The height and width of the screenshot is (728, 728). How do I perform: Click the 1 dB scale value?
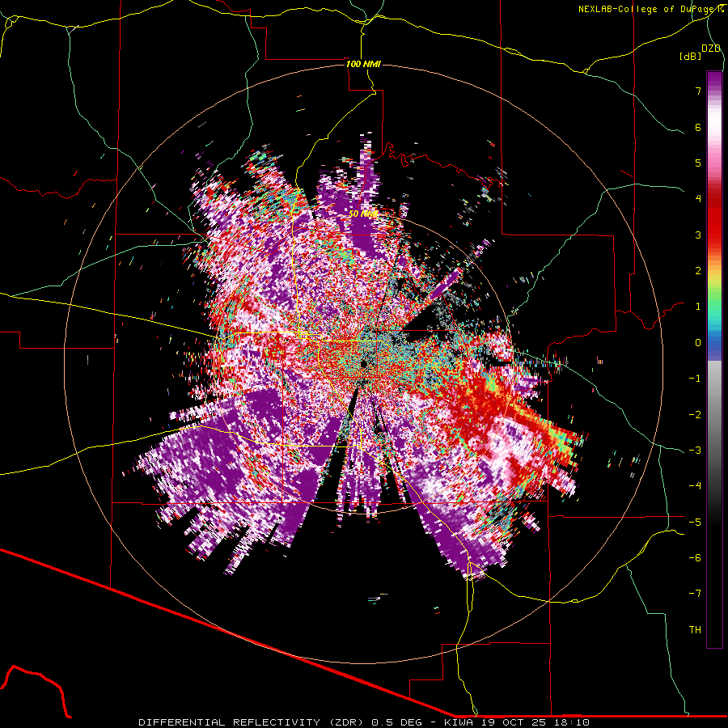tap(698, 307)
